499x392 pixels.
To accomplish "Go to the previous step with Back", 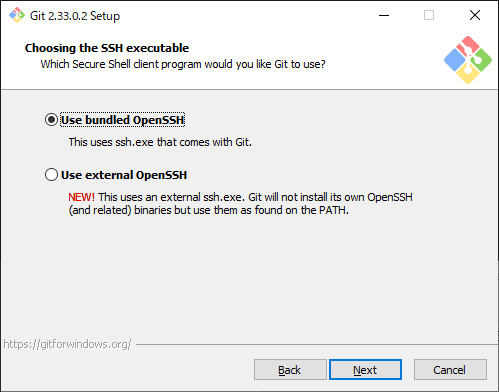I will 290,370.
